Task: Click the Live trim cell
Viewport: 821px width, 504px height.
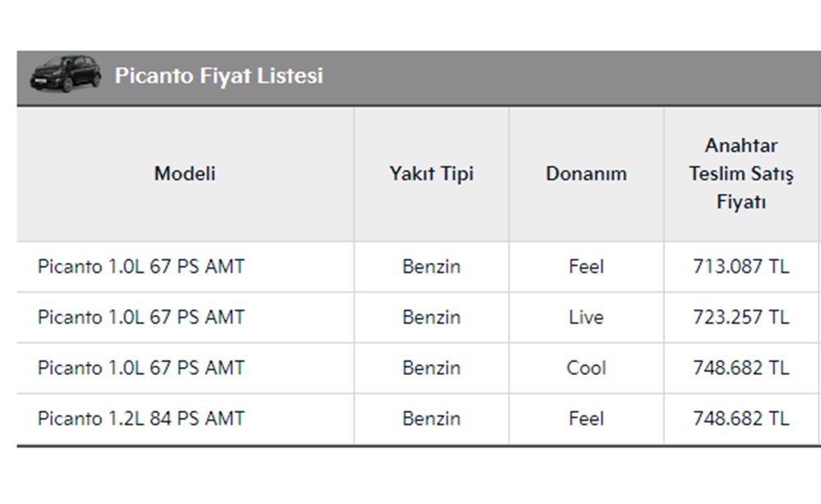Action: (x=586, y=318)
